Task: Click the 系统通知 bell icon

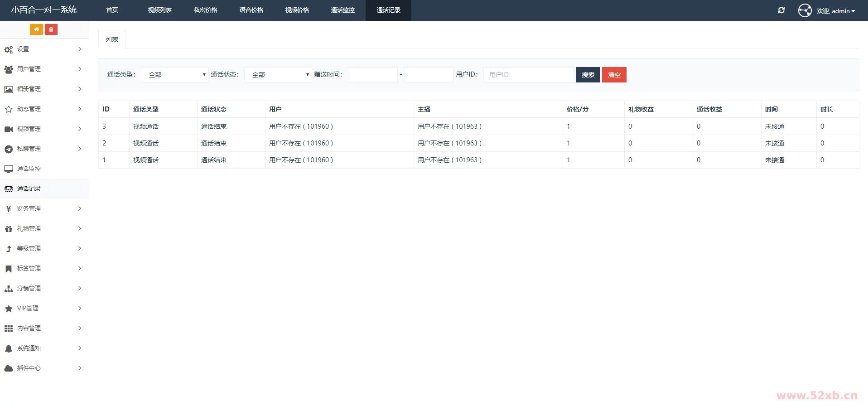Action: click(9, 348)
